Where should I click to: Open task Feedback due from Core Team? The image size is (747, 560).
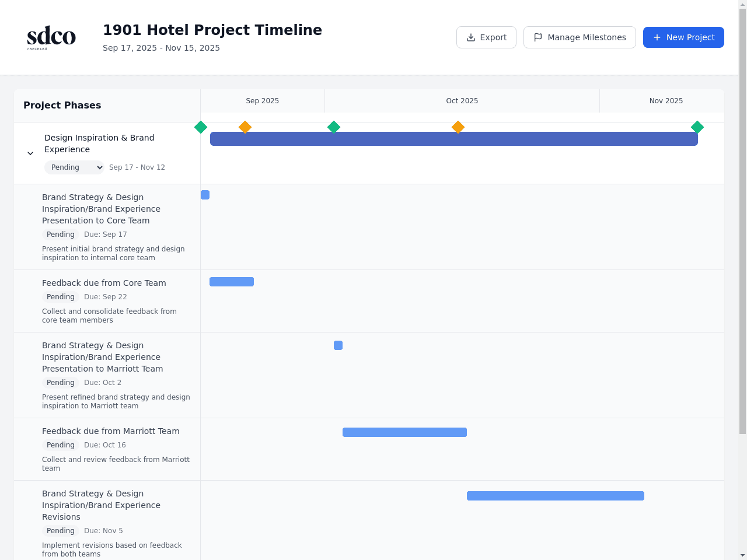click(x=104, y=283)
